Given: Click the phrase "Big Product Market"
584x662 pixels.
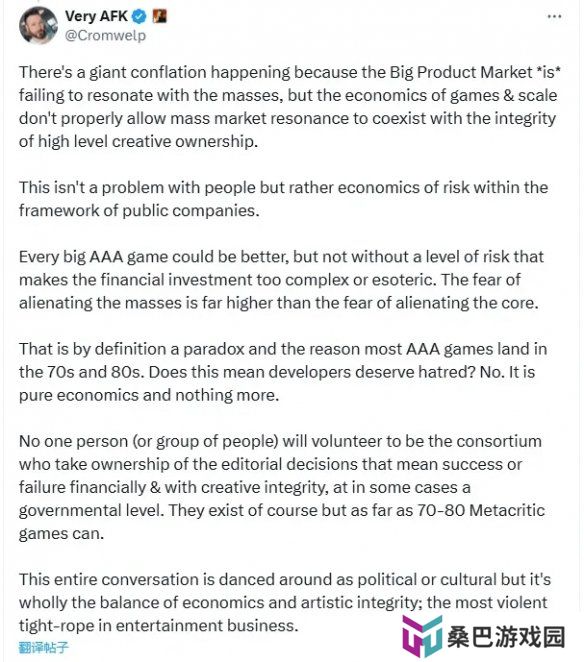Looking at the screenshot, I should 461,72.
